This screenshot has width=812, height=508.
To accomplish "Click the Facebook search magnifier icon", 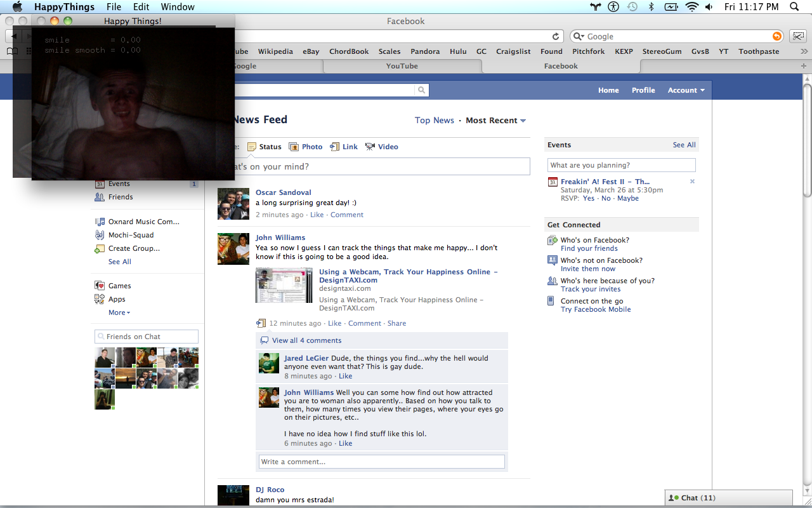I will [421, 91].
